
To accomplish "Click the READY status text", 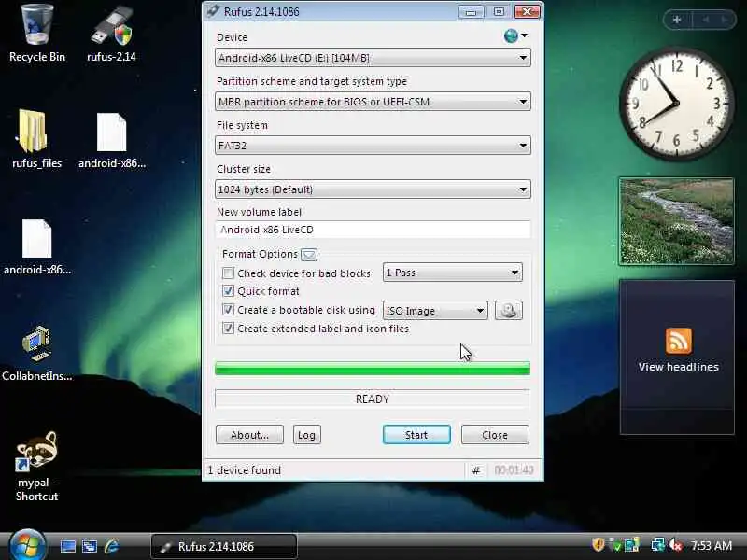I will tap(373, 399).
